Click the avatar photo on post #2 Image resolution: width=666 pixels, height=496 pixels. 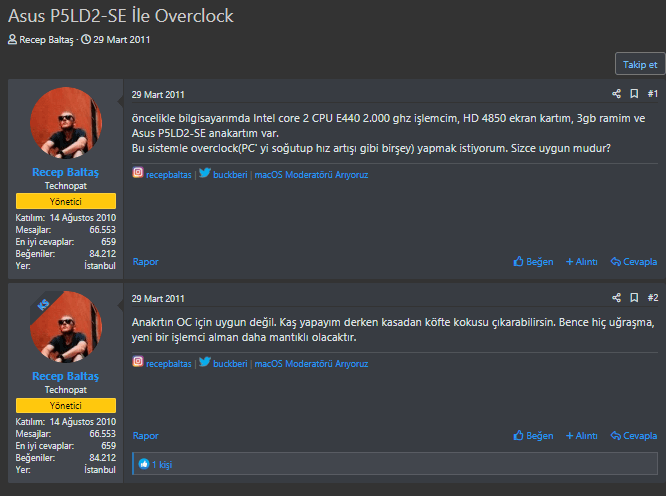click(x=66, y=327)
